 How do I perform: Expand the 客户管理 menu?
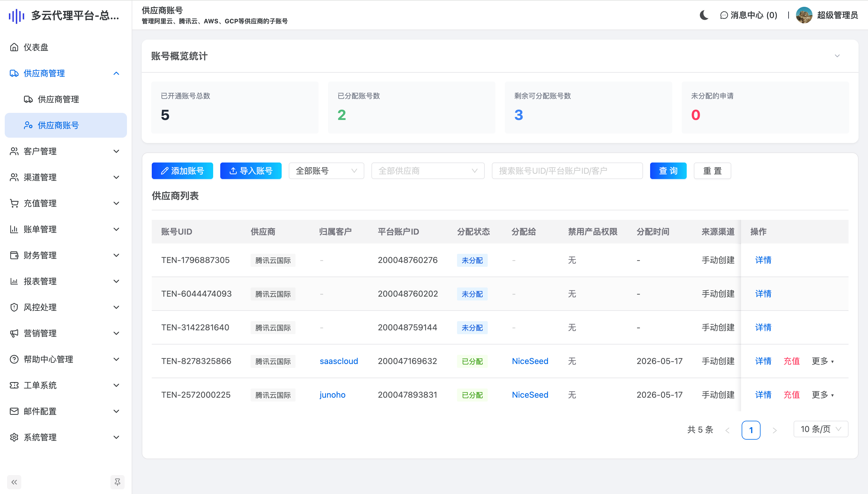(116, 151)
